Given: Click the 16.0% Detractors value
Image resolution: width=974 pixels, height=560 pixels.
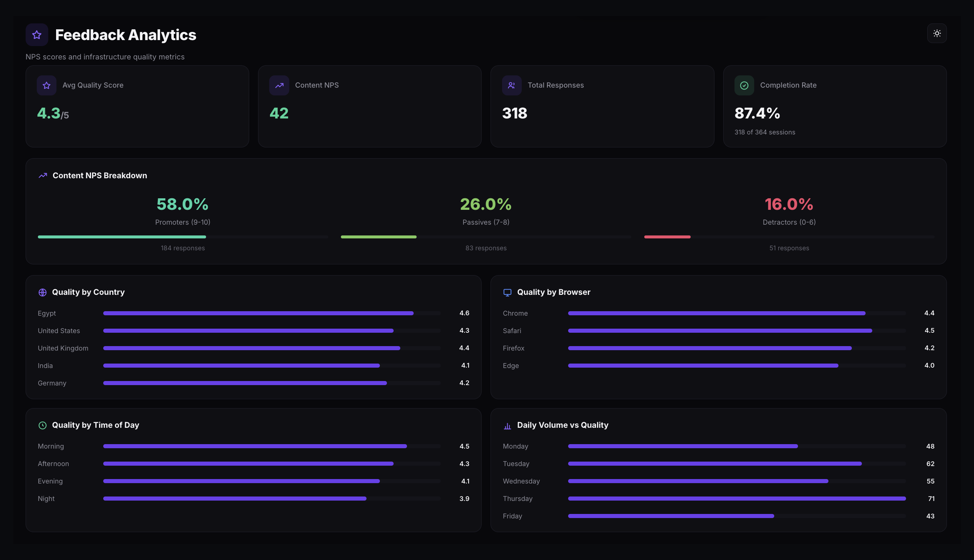Looking at the screenshot, I should (789, 204).
